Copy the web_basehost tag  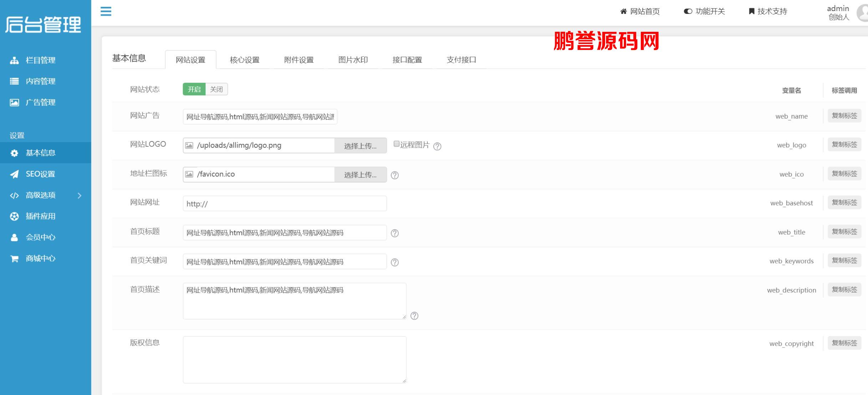pyautogui.click(x=844, y=202)
